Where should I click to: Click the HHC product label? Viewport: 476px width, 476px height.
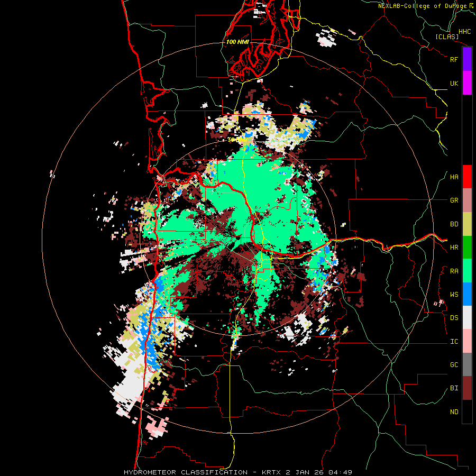(465, 32)
